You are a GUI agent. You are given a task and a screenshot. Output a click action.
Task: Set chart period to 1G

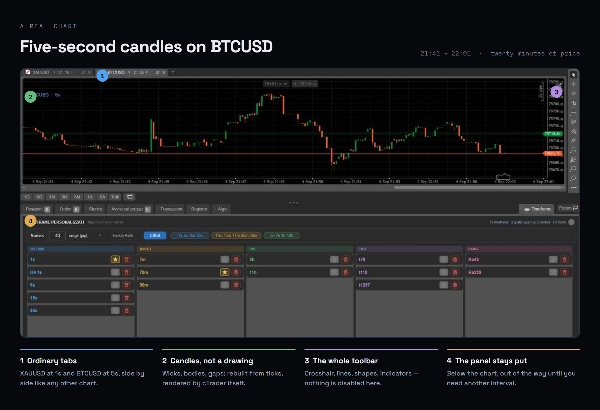[x=27, y=197]
